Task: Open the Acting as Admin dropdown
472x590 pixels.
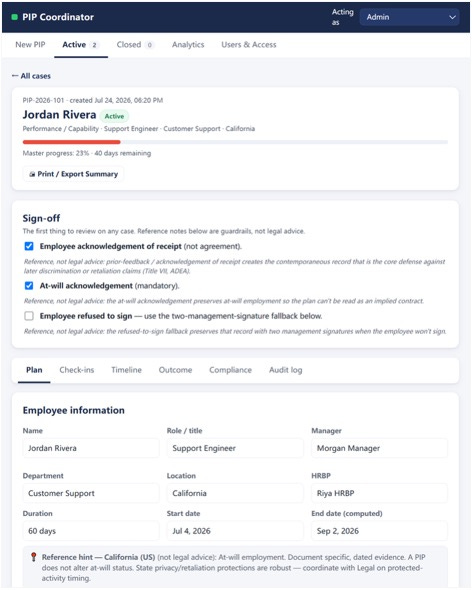Action: coord(409,17)
